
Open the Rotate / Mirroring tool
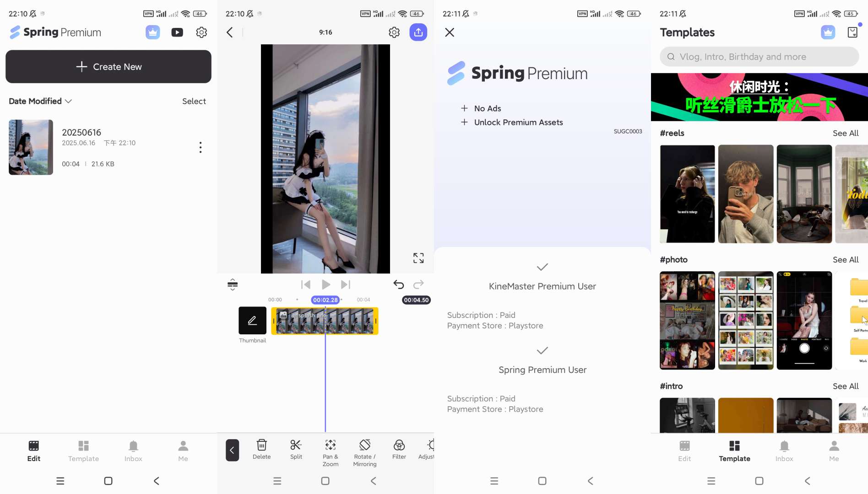(x=365, y=453)
